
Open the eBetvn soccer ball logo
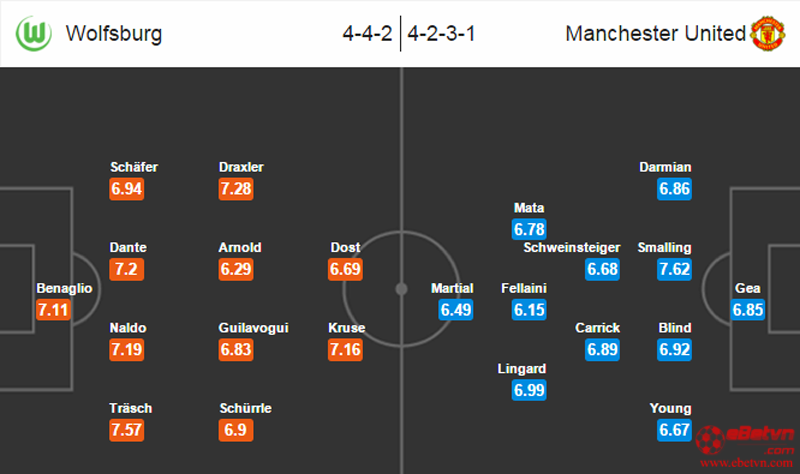[710, 440]
